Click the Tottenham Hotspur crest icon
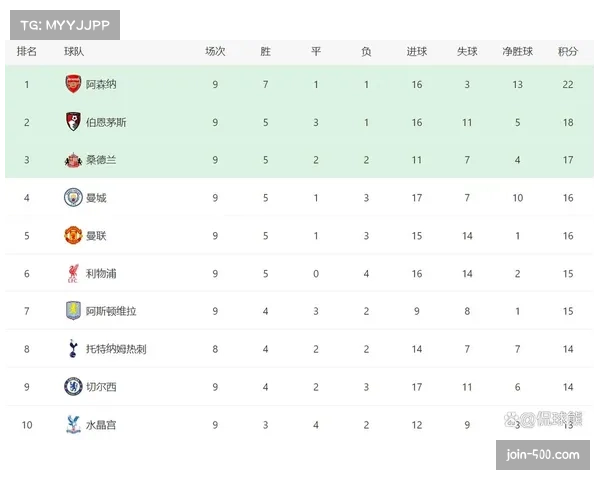 [73, 349]
